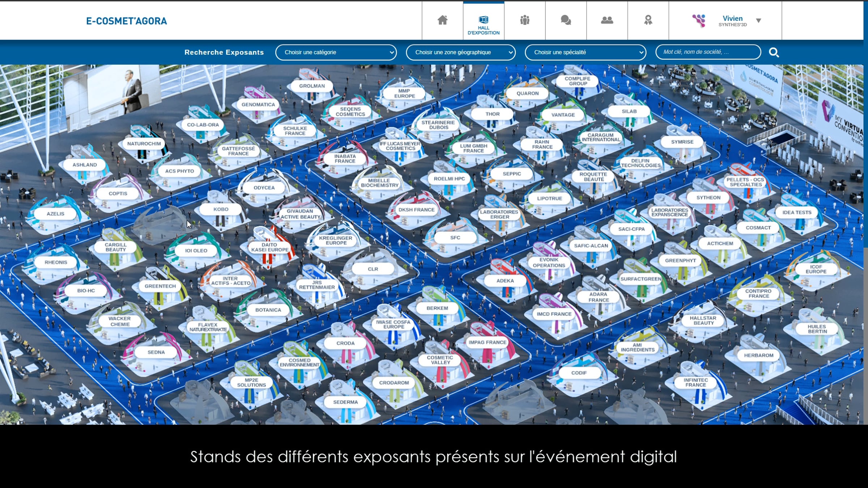Visit the CRODA stand label
This screenshot has height=488, width=868.
345,343
